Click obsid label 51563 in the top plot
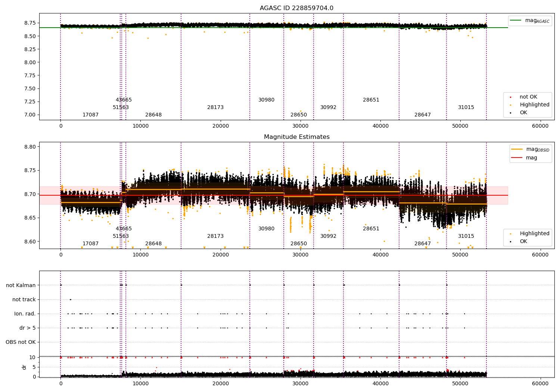The image size is (560, 392). point(121,108)
